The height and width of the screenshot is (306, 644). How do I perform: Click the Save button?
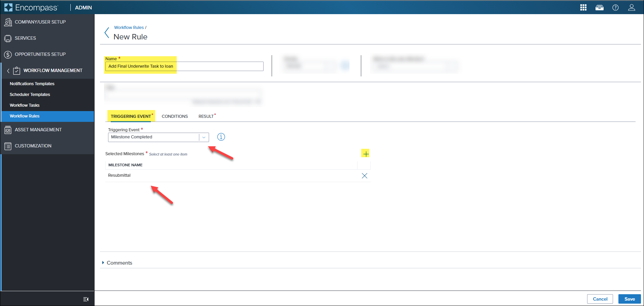point(629,299)
